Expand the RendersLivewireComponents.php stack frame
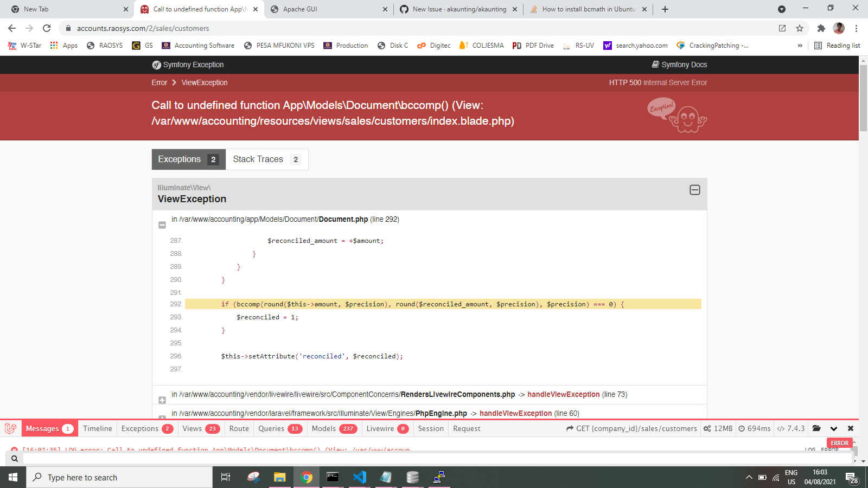Image resolution: width=868 pixels, height=488 pixels. [x=162, y=400]
